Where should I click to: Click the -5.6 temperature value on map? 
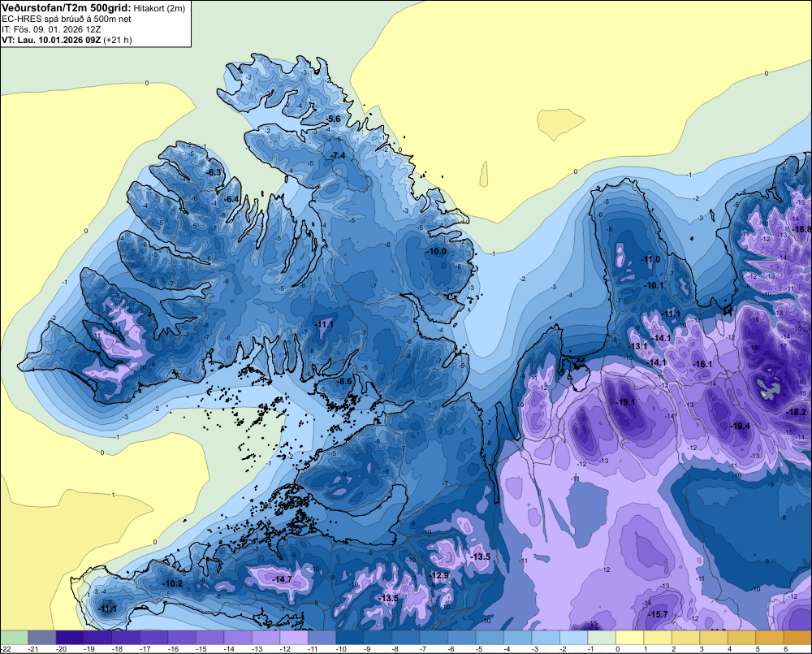click(x=334, y=119)
